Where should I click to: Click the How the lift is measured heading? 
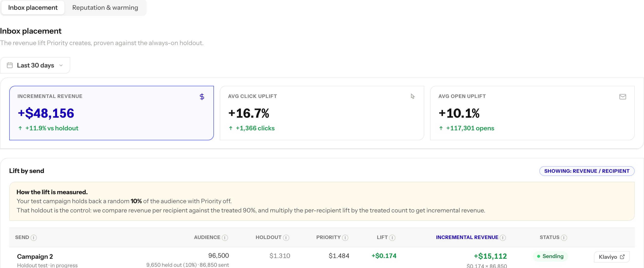click(x=52, y=192)
